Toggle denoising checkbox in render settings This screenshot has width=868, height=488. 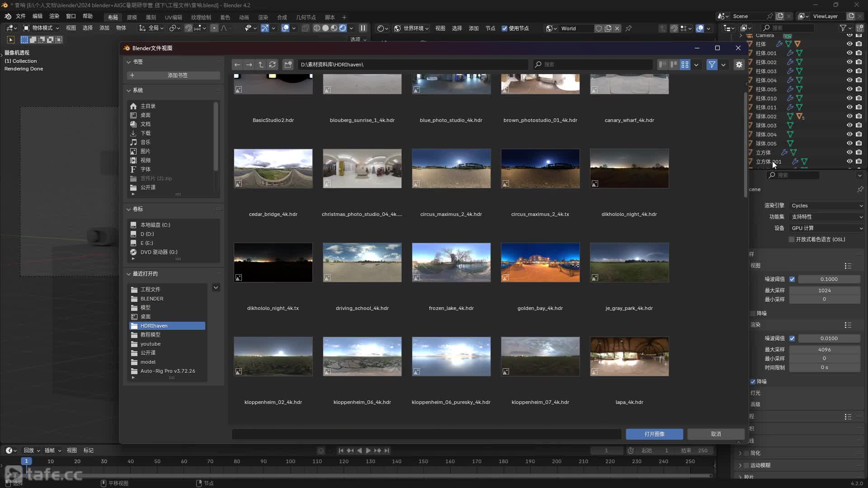coord(753,381)
